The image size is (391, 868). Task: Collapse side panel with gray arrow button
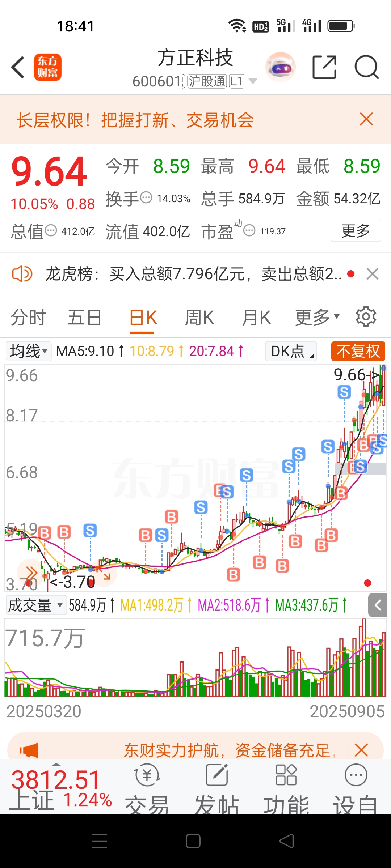coord(377,605)
